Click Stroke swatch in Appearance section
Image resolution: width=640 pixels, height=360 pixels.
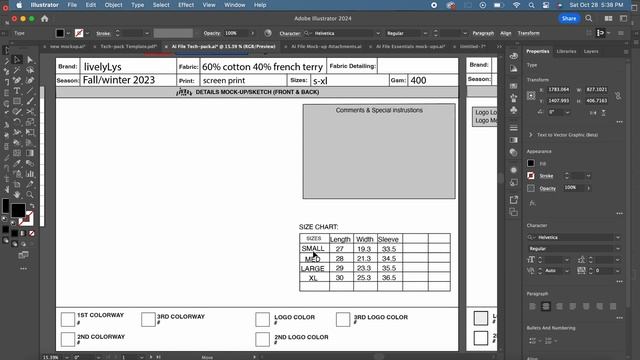tap(531, 176)
